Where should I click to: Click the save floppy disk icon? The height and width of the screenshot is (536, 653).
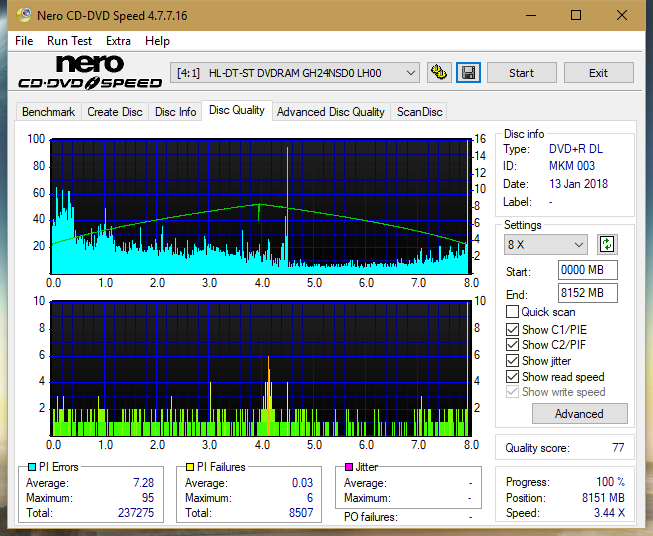(x=469, y=73)
